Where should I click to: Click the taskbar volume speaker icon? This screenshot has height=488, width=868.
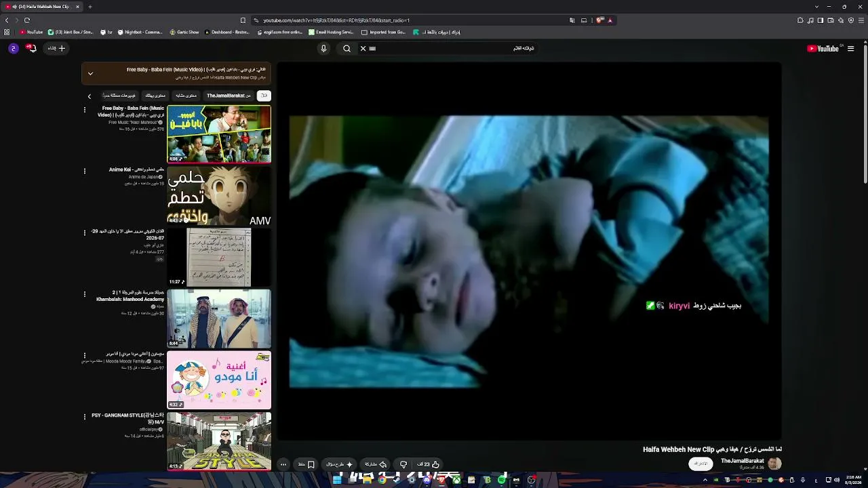(836, 480)
